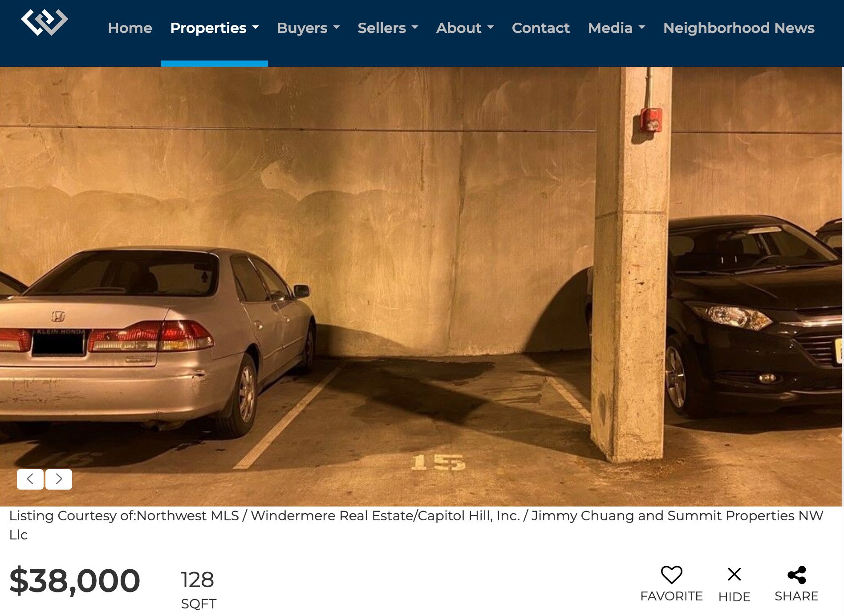Open the Properties dropdown menu
Viewport: 844px width, 616px height.
pyautogui.click(x=215, y=28)
